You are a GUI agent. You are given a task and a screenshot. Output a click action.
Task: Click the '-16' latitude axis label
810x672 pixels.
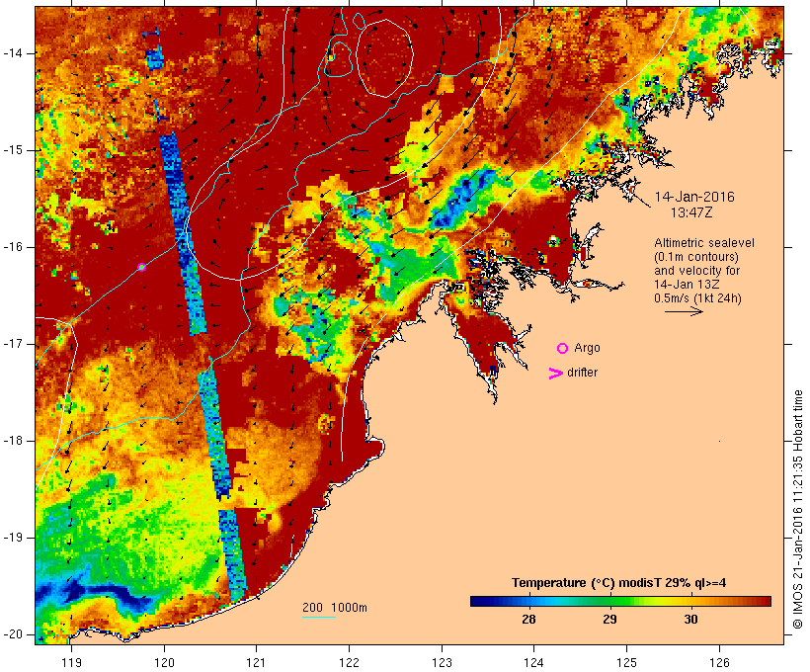[14, 247]
